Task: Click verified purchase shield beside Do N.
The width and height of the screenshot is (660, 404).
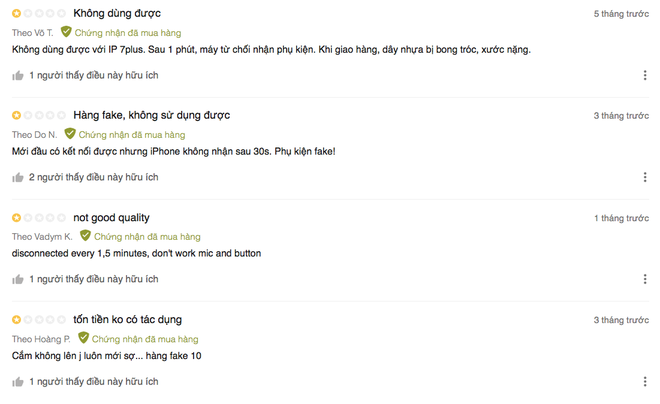Action: [70, 134]
